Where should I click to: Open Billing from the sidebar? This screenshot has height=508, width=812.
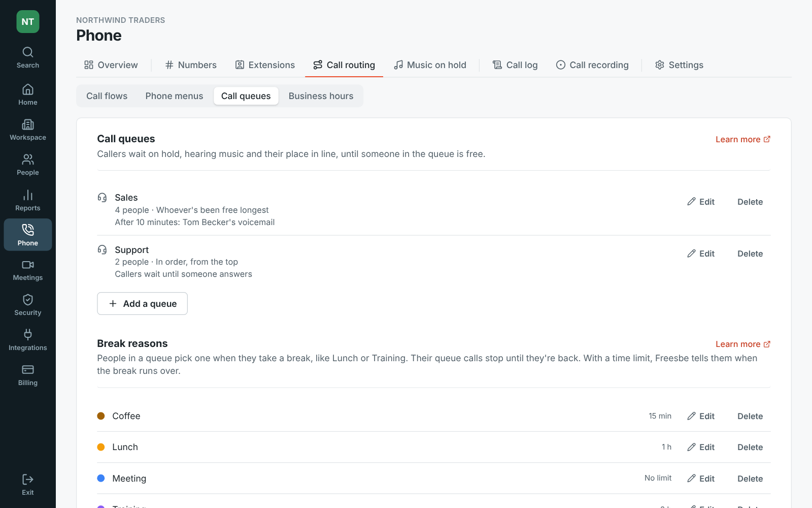[x=28, y=375]
